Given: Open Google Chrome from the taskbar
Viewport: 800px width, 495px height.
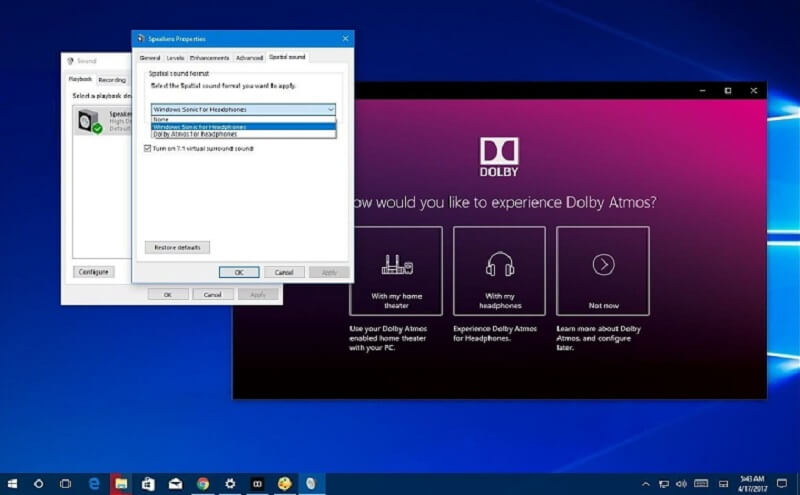Looking at the screenshot, I should pyautogui.click(x=202, y=483).
